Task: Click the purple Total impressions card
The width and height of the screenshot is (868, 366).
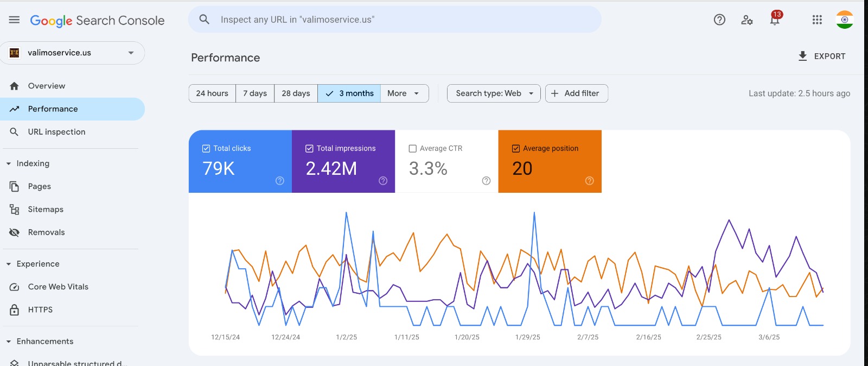Action: (x=343, y=161)
